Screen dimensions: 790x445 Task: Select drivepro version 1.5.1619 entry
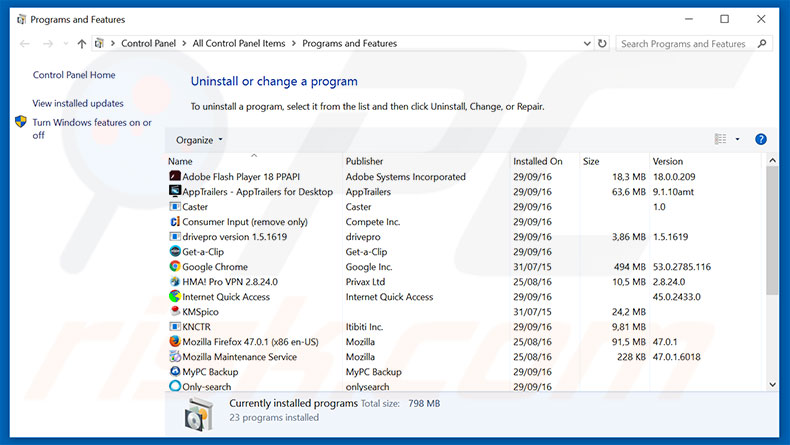235,236
